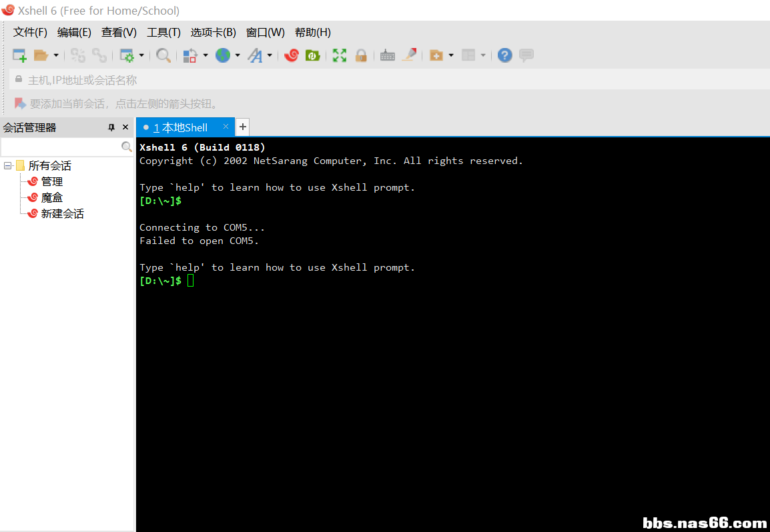Pin the Session Manager panel
Image resolution: width=770 pixels, height=532 pixels.
(x=111, y=127)
